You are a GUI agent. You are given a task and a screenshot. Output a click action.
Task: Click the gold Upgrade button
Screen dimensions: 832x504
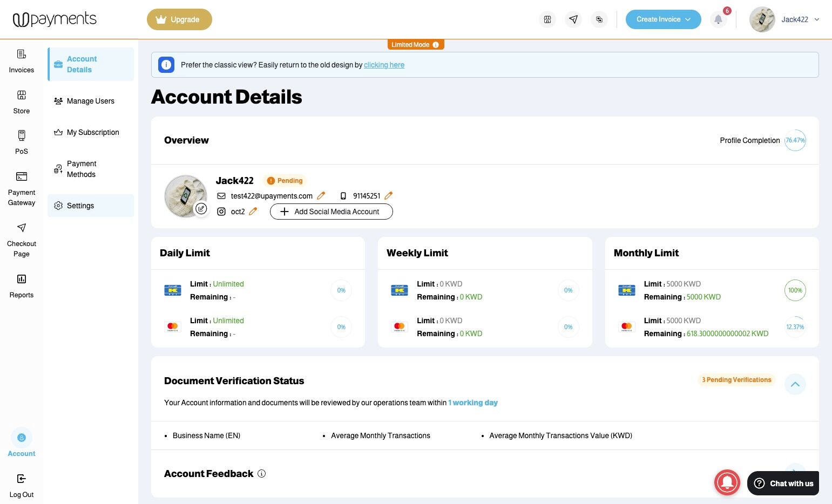tap(179, 19)
